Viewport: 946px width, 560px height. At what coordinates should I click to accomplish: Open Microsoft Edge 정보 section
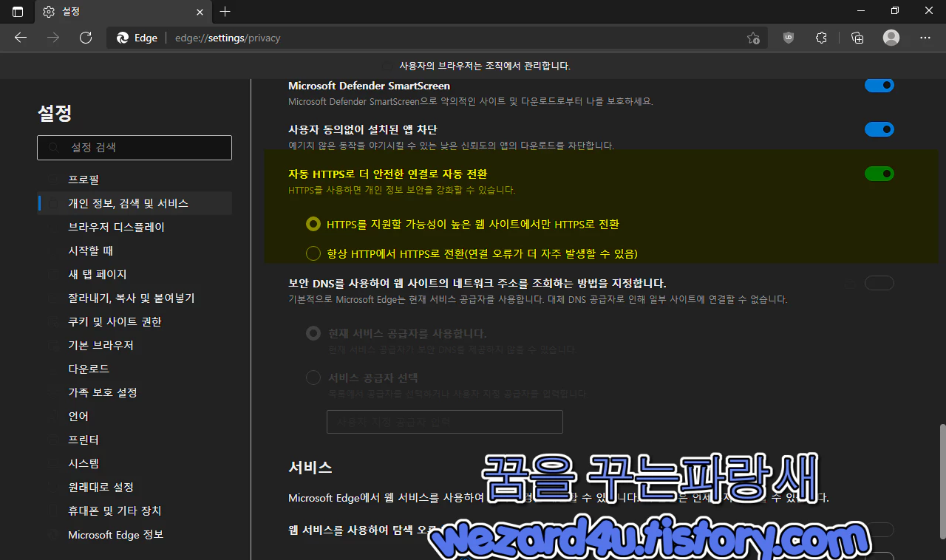point(135,534)
